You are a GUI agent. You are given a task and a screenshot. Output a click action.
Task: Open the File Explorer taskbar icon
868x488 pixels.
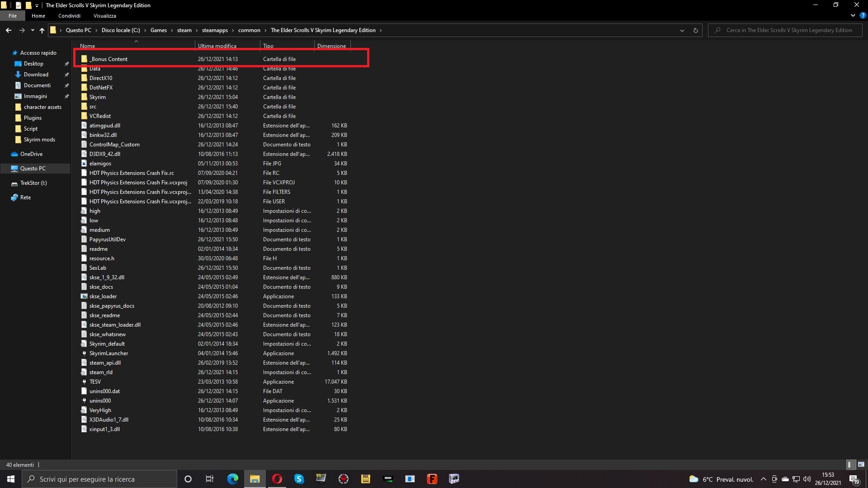coord(255,479)
